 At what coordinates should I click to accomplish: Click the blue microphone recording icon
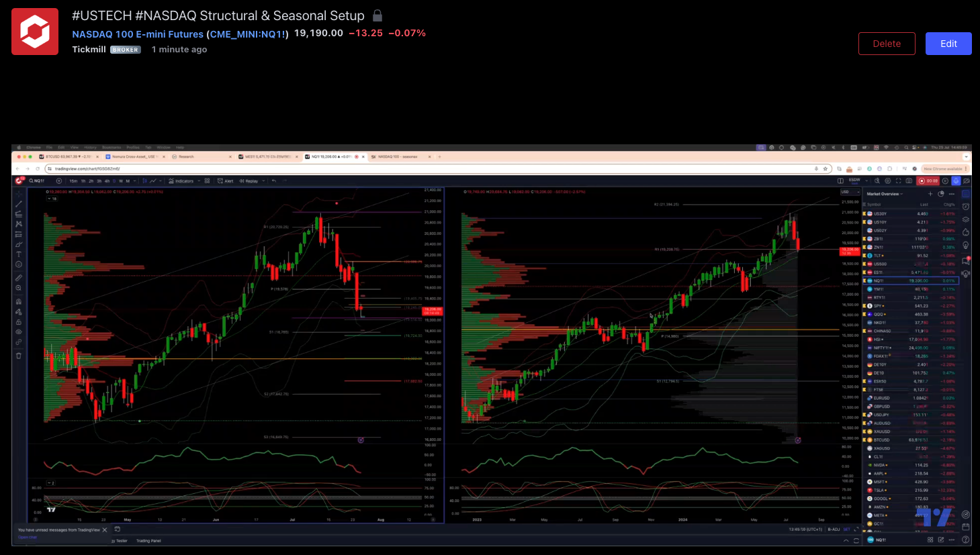click(x=956, y=181)
